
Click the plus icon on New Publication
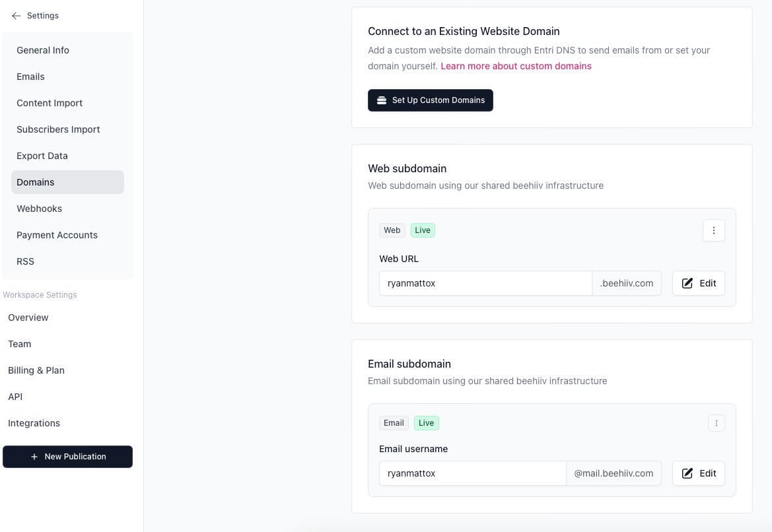click(34, 457)
